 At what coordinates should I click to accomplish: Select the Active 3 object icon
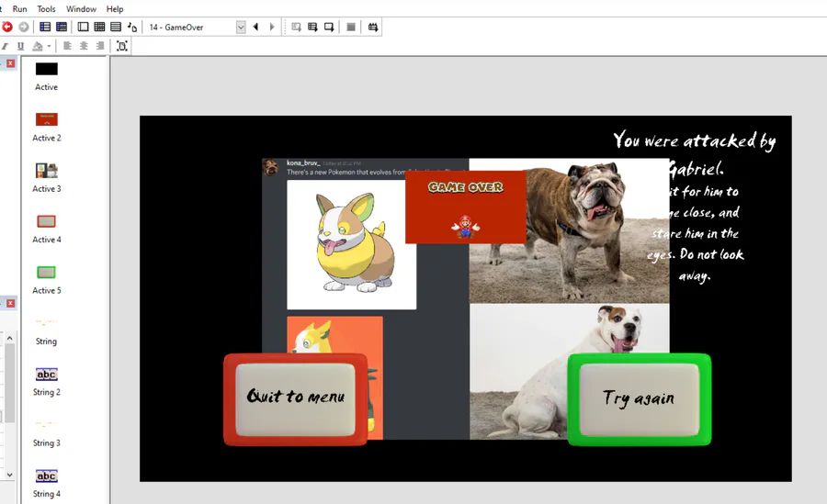point(47,170)
